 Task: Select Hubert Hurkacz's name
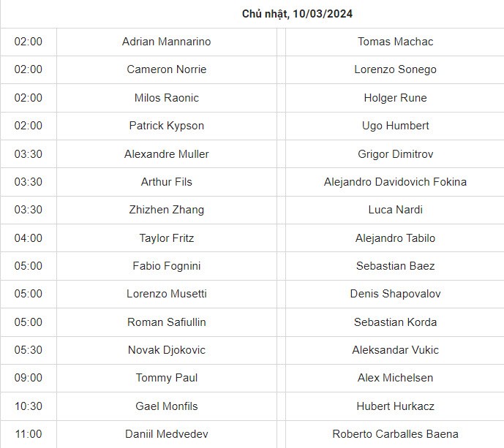(395, 406)
